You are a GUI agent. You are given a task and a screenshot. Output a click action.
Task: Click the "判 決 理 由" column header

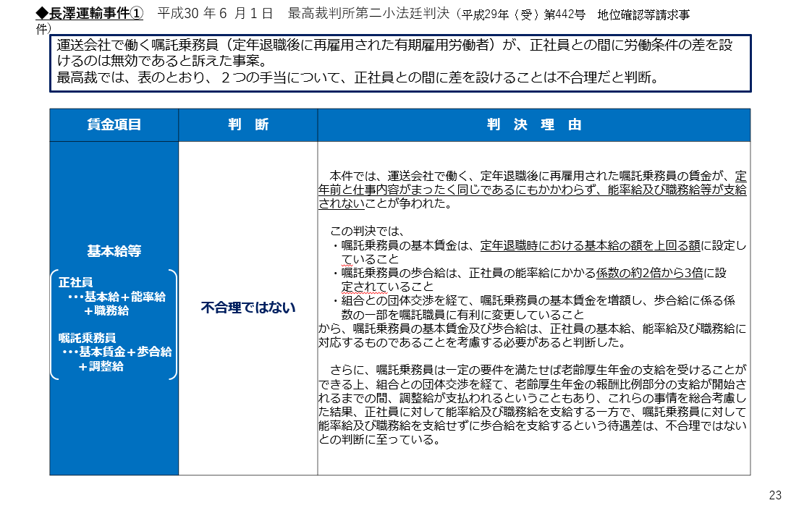coord(534,125)
